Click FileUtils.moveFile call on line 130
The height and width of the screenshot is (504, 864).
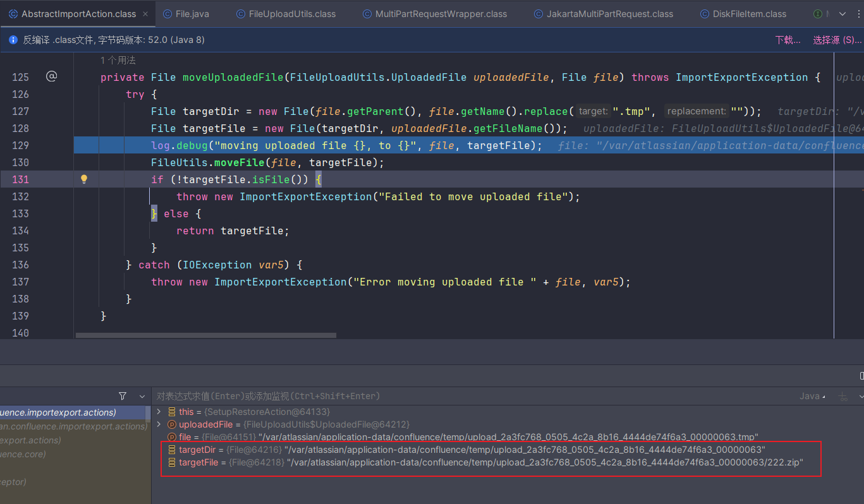point(267,162)
